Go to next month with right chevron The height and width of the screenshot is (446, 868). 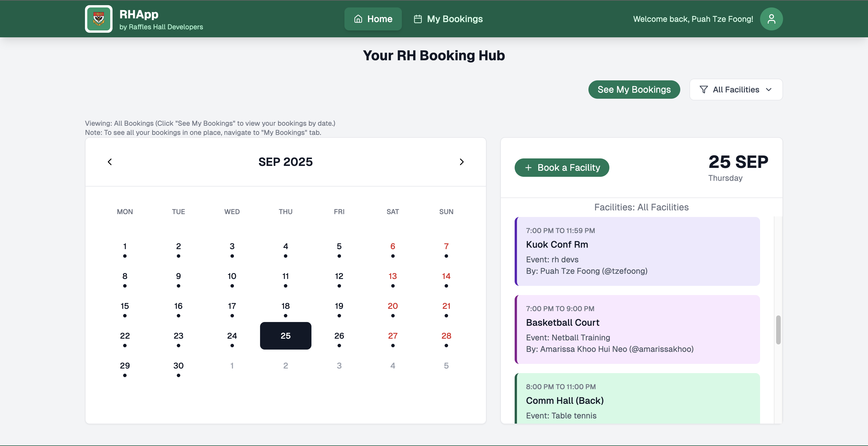(461, 162)
